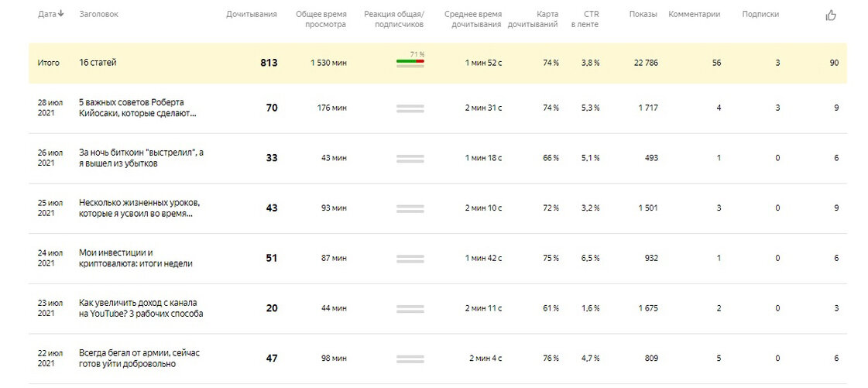Image resolution: width=868 pixels, height=388 pixels.
Task: Click total average time 1 мин 52 с
Action: [x=483, y=63]
